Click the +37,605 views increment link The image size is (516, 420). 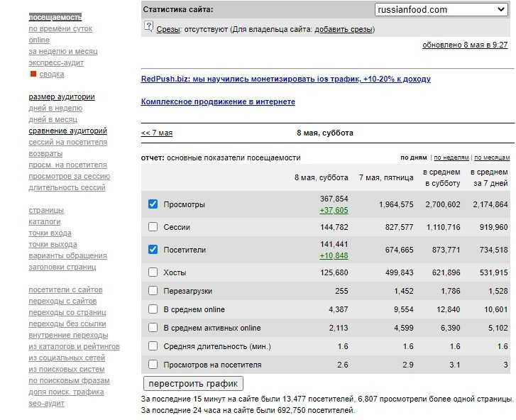pyautogui.click(x=334, y=210)
